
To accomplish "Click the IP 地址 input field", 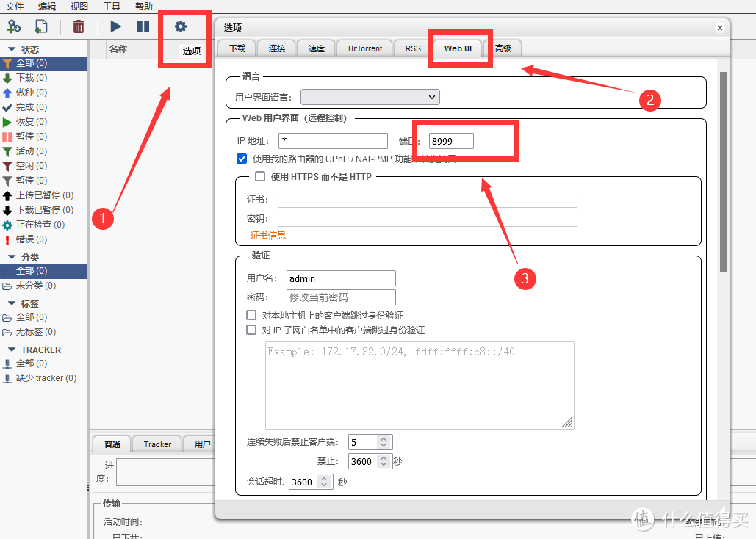I will 333,141.
